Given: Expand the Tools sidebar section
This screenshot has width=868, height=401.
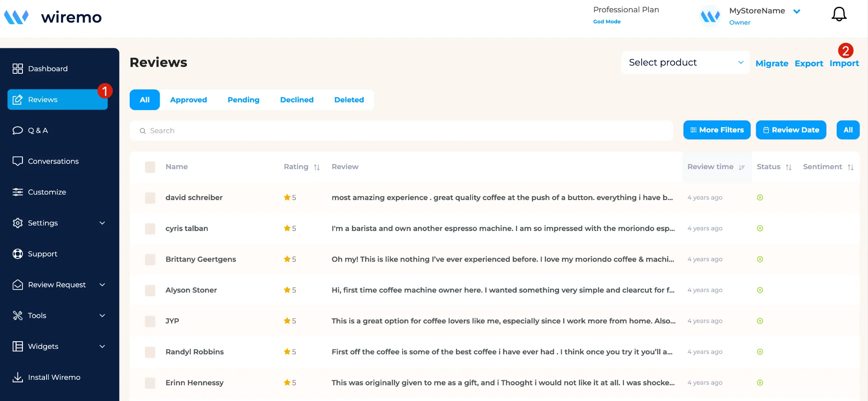Looking at the screenshot, I should [x=37, y=315].
